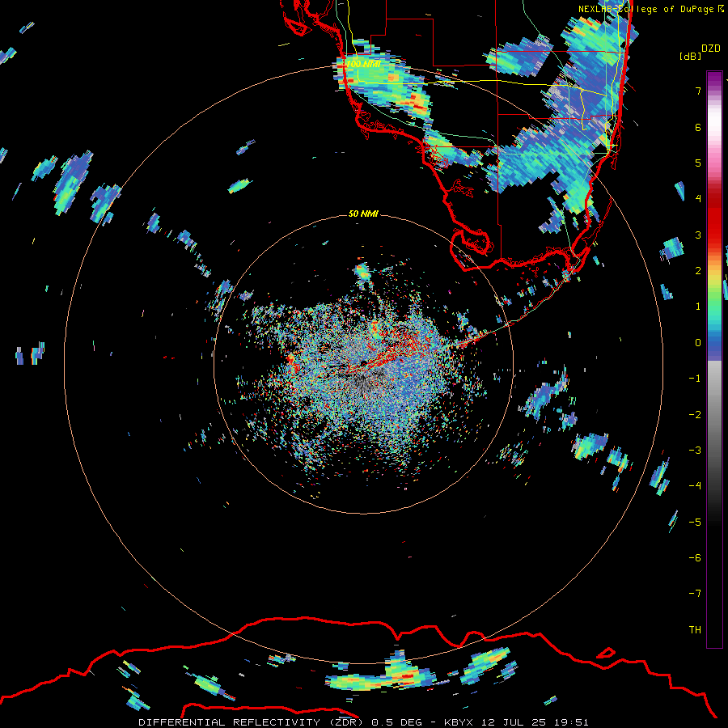
Task: Click the 100 NMI range ring label
Action: (363, 64)
